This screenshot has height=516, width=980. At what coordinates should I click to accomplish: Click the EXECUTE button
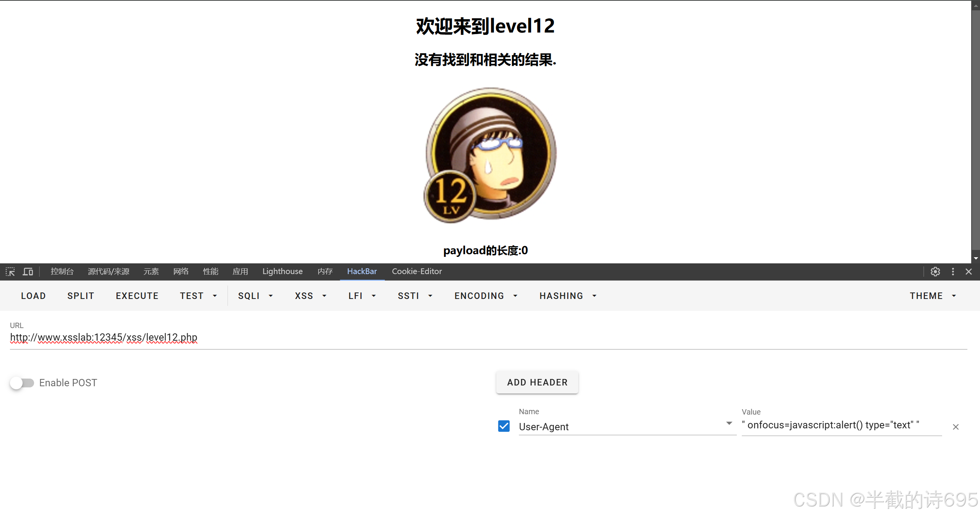coord(137,296)
